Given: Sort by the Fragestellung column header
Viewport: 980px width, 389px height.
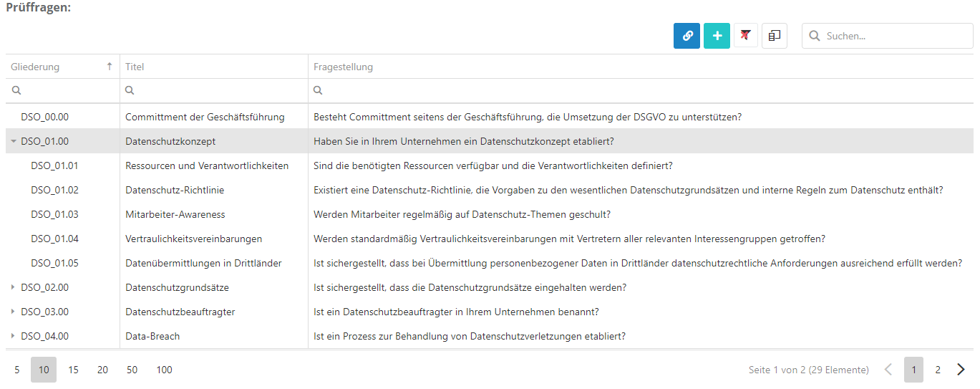Looking at the screenshot, I should pos(343,67).
